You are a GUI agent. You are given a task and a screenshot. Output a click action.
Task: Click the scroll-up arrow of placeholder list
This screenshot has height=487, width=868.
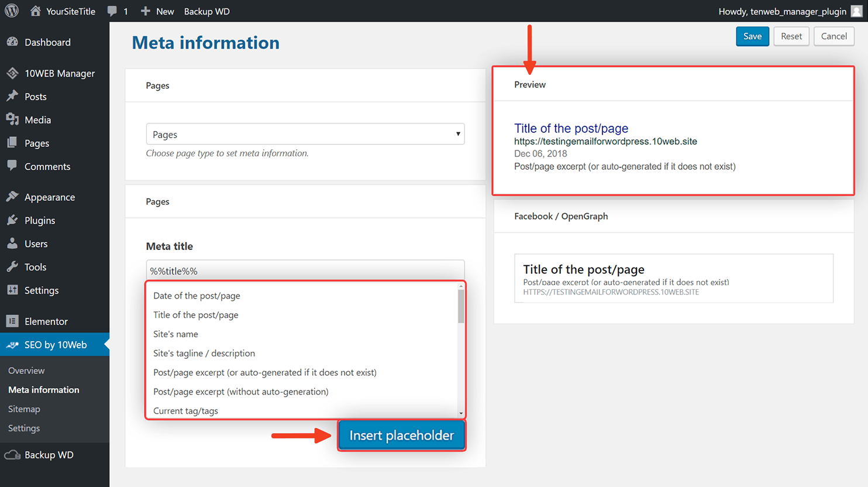point(461,286)
